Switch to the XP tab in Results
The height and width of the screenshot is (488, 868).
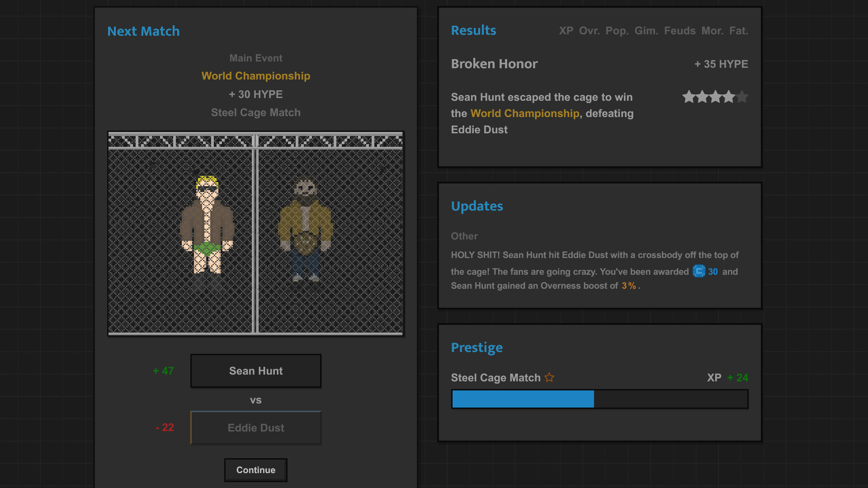566,31
